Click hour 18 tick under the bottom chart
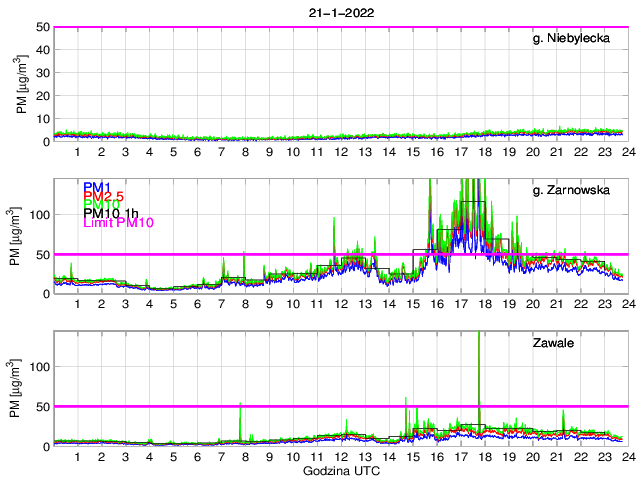 pos(484,457)
